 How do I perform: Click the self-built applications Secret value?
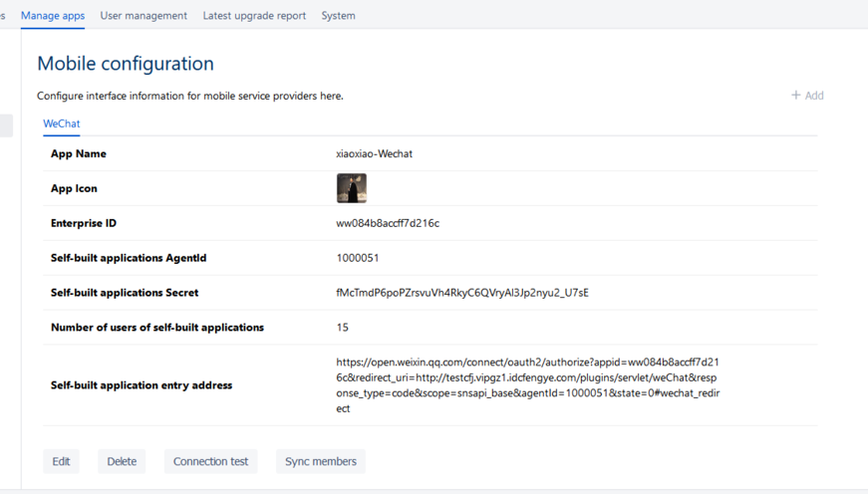point(462,293)
